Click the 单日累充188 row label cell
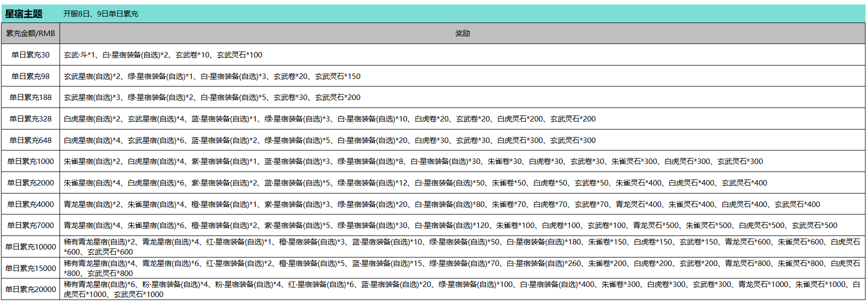 point(31,97)
